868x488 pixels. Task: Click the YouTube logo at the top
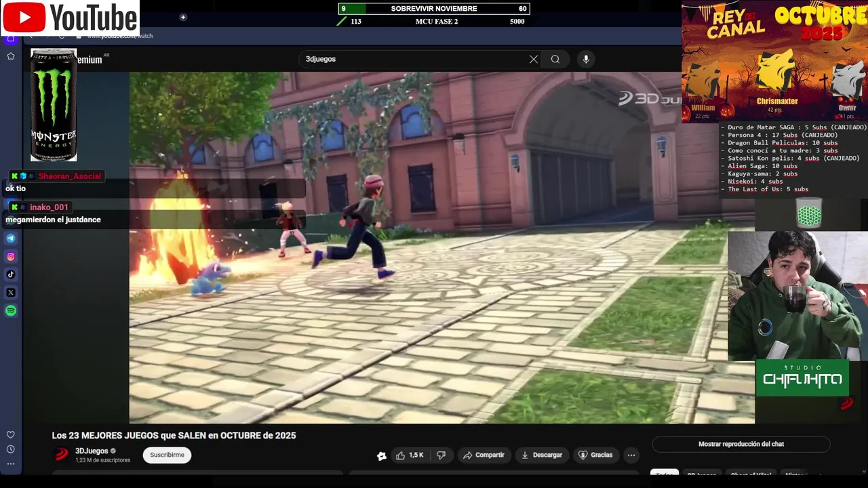coord(71,18)
